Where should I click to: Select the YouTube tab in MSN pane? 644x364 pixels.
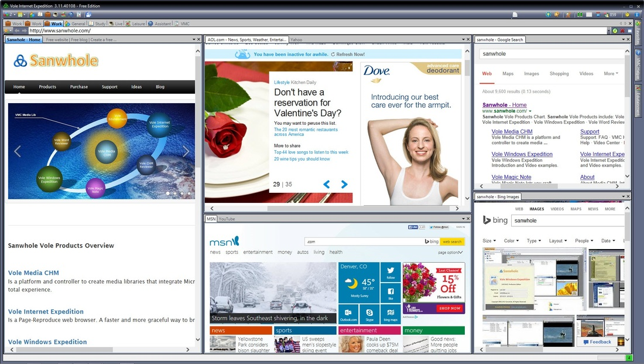coord(227,219)
